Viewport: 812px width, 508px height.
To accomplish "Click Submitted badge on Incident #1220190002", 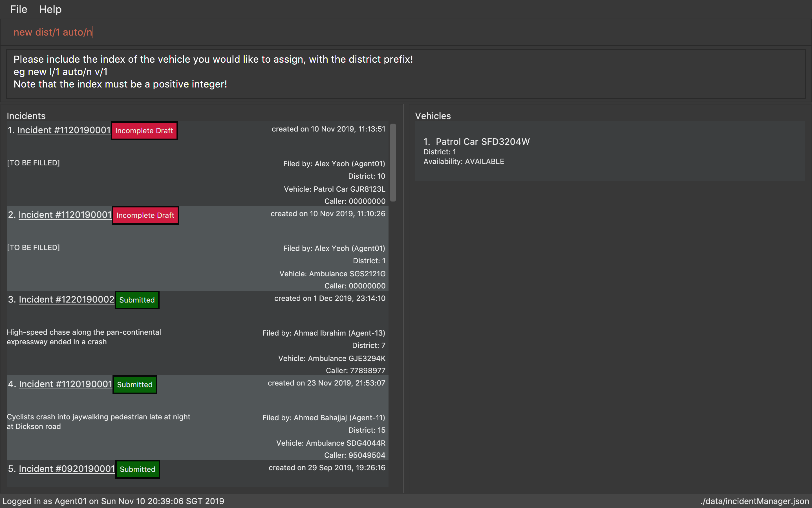I will [x=137, y=300].
